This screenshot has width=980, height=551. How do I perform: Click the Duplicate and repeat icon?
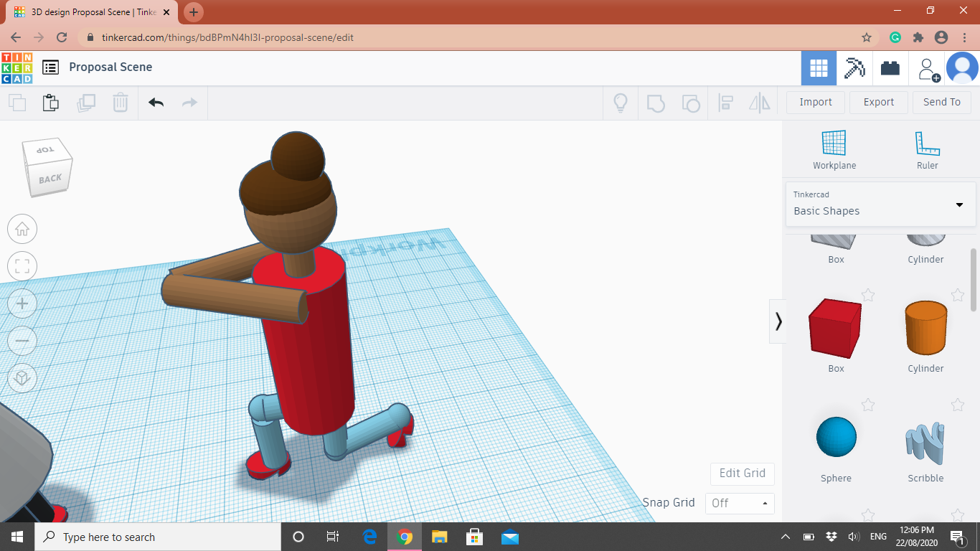pos(86,103)
